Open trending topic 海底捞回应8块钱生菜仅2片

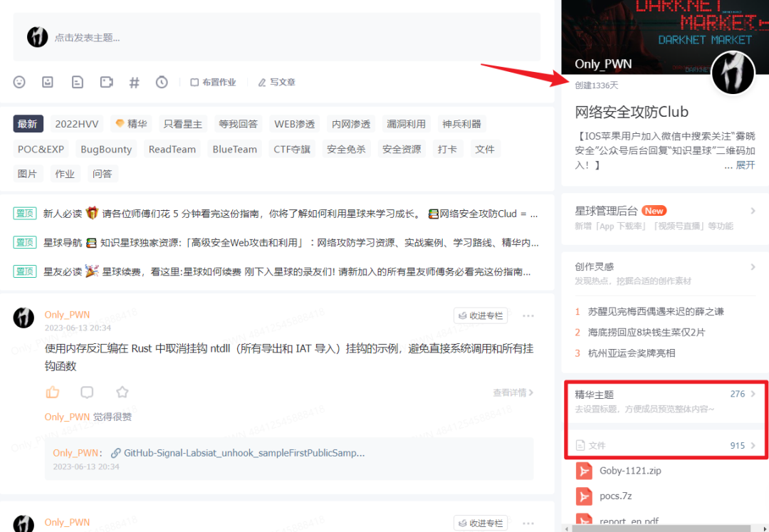pos(647,333)
